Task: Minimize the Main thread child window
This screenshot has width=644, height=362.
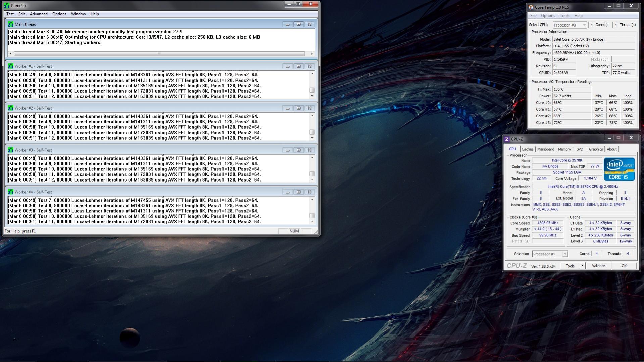Action: click(287, 24)
